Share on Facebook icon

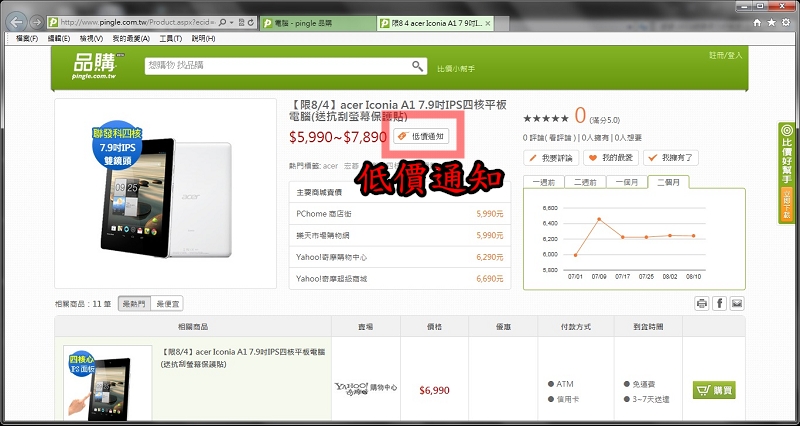[719, 304]
